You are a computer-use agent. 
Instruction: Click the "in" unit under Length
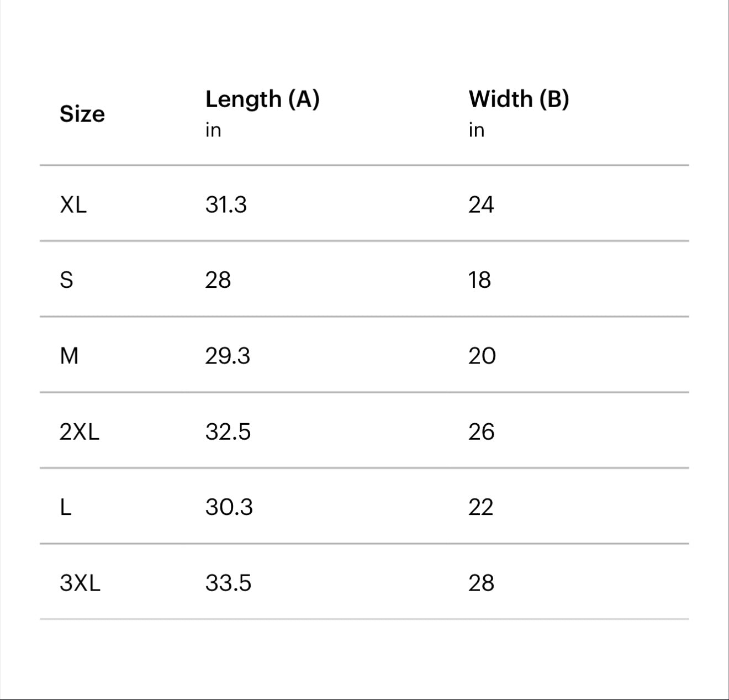coord(213,130)
